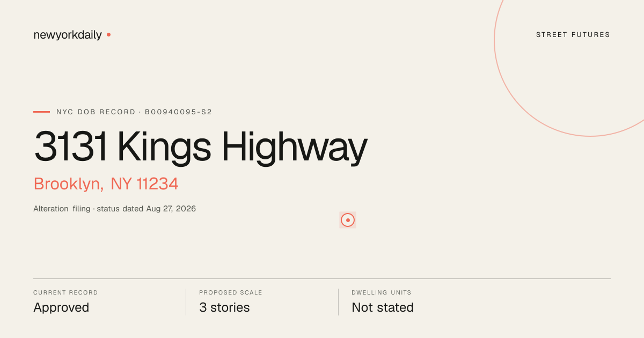The height and width of the screenshot is (338, 644).
Task: Click the Alteration filing status date line
Action: pos(115,209)
